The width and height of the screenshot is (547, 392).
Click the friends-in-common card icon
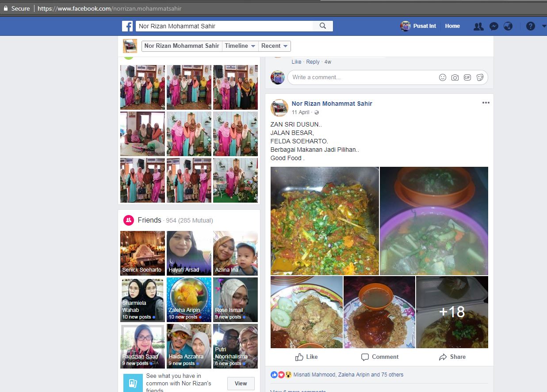tap(133, 383)
